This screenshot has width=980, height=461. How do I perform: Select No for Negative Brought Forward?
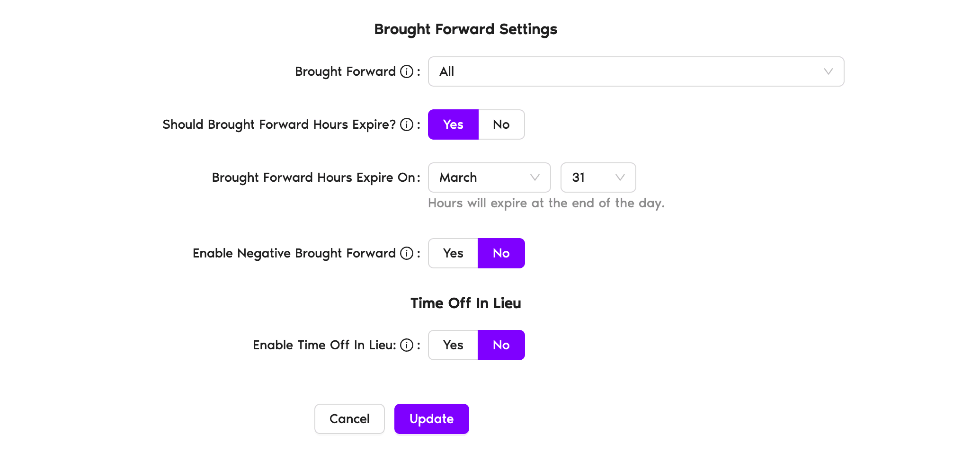pyautogui.click(x=501, y=253)
